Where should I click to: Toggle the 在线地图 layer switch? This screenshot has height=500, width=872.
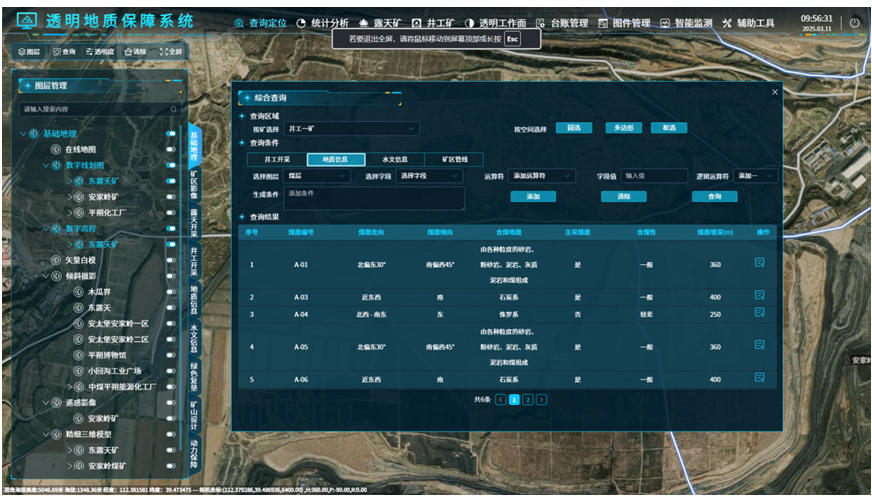click(x=170, y=149)
